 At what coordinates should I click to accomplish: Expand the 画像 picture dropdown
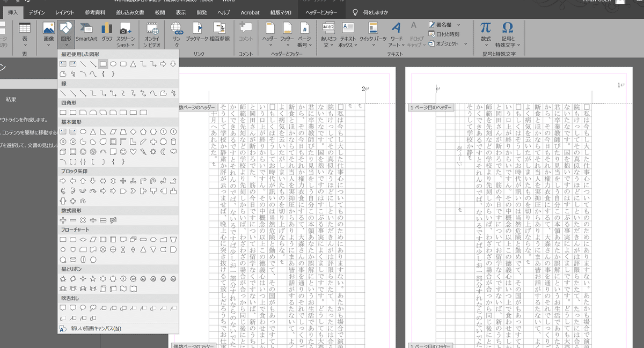pos(48,34)
